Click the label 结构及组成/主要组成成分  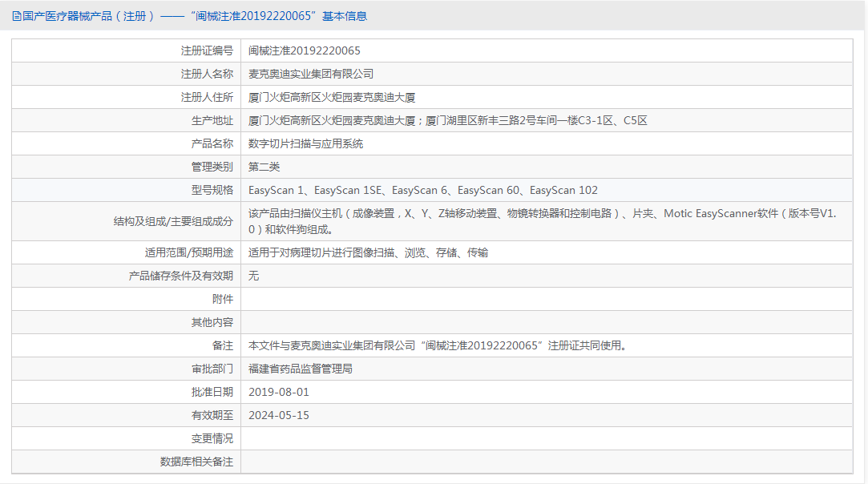(x=173, y=221)
